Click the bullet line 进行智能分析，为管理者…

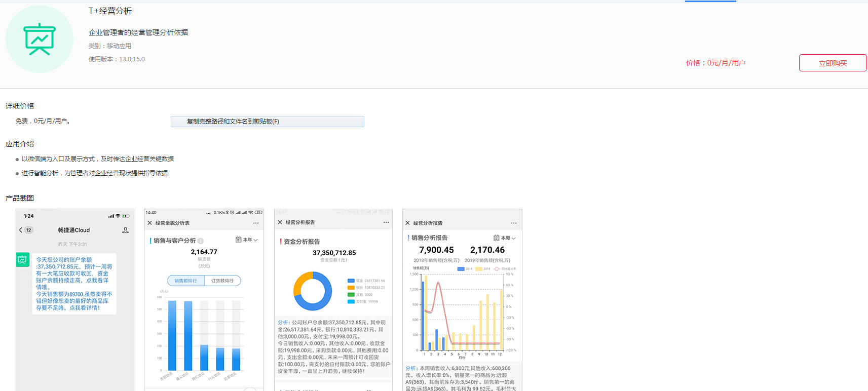(95, 173)
